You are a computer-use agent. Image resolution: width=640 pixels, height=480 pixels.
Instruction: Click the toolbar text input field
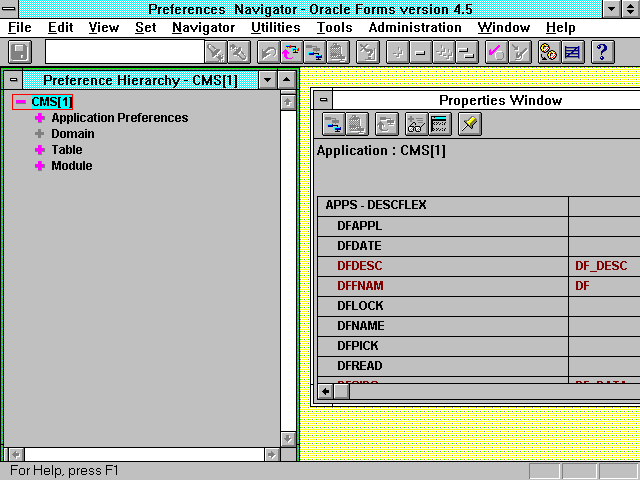(124, 52)
